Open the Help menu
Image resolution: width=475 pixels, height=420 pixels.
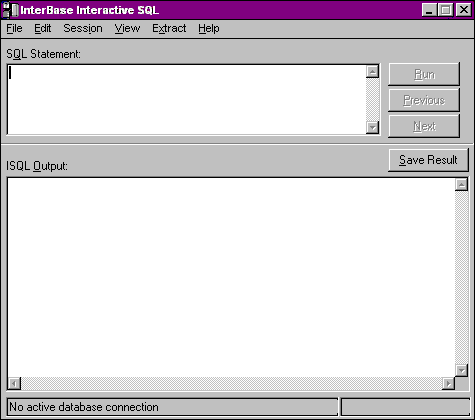point(209,28)
